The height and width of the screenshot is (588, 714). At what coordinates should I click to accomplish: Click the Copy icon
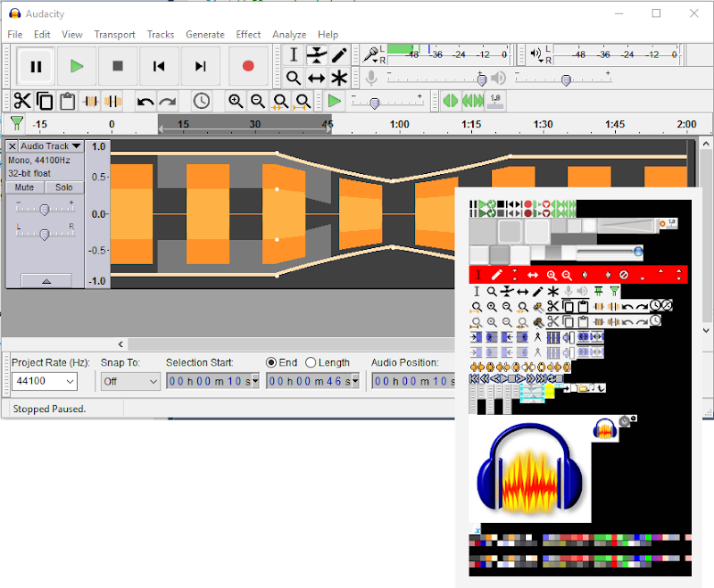[x=45, y=101]
